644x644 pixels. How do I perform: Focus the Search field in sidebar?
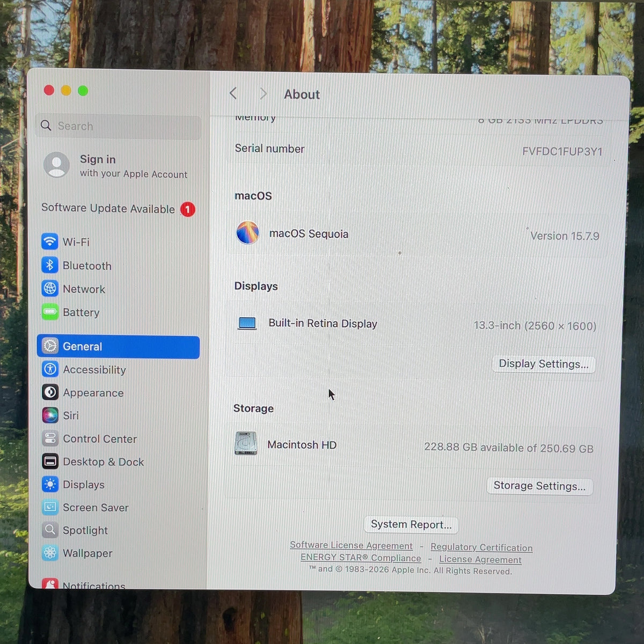[x=119, y=126]
